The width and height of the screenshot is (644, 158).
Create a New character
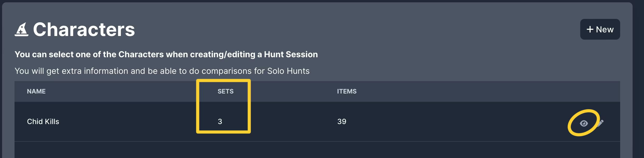[600, 29]
